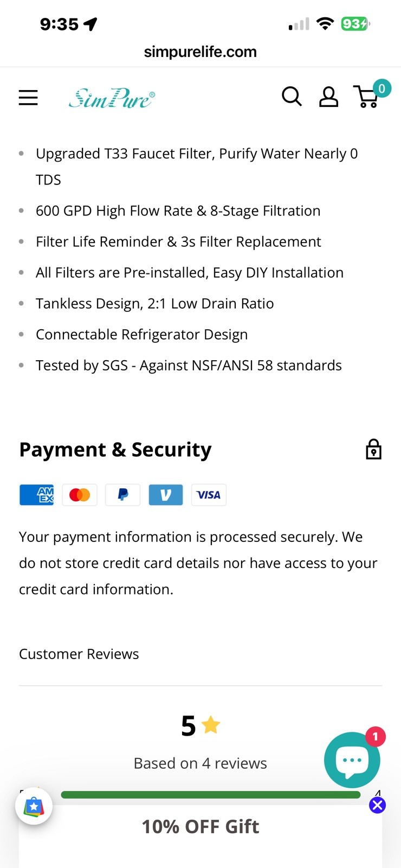Screen dimensions: 401x868
Task: Tap the PayPal payment icon
Action: [x=122, y=495]
